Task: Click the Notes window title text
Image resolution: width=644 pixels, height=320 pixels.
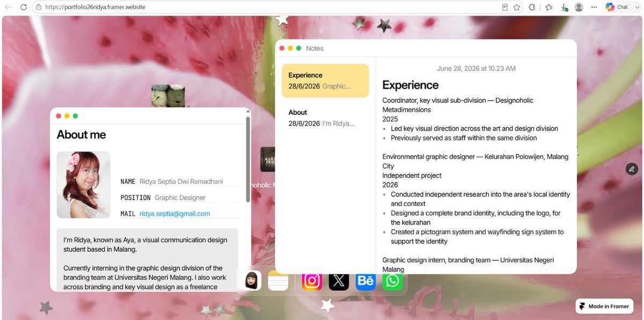Action: click(x=315, y=48)
